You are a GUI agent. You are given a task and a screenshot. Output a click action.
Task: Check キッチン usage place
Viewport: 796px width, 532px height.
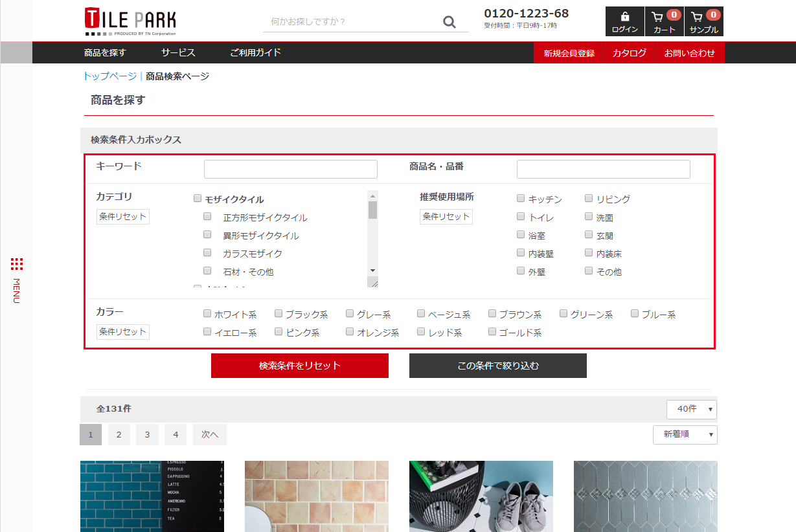pos(521,199)
